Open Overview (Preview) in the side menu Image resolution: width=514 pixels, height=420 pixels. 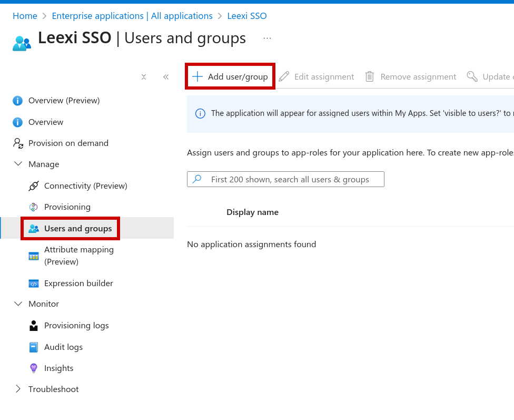pyautogui.click(x=64, y=101)
